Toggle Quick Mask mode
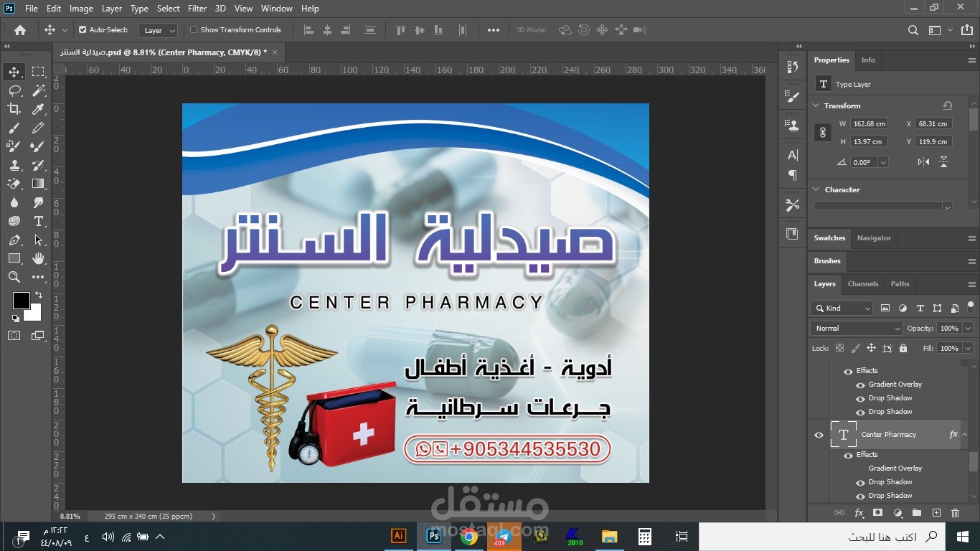980x551 pixels. coord(14,335)
